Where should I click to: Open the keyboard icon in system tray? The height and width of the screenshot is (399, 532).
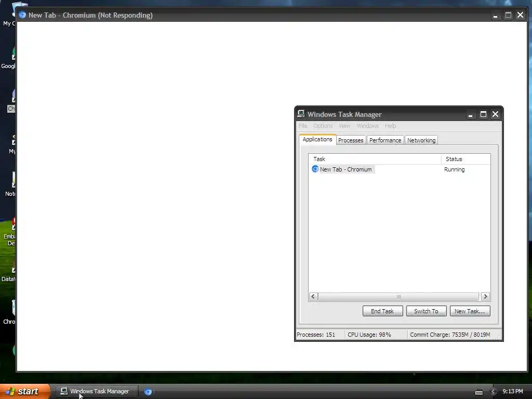pyautogui.click(x=478, y=392)
